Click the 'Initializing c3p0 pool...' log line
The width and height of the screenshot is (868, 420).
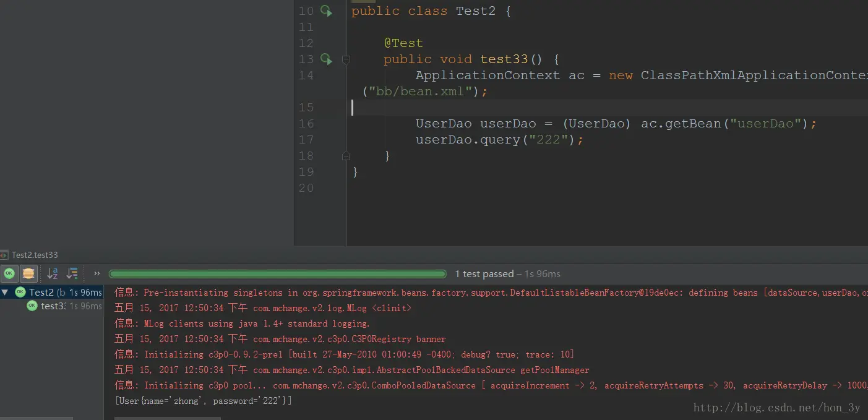[x=491, y=385]
